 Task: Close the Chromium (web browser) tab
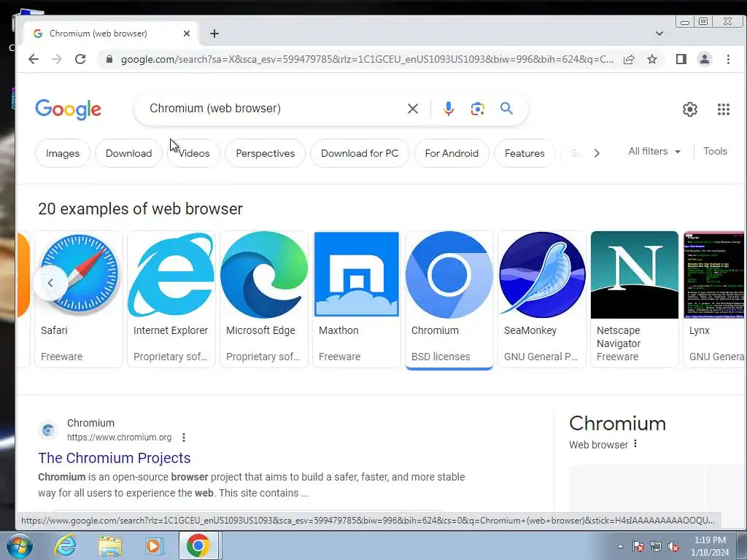[x=187, y=34]
